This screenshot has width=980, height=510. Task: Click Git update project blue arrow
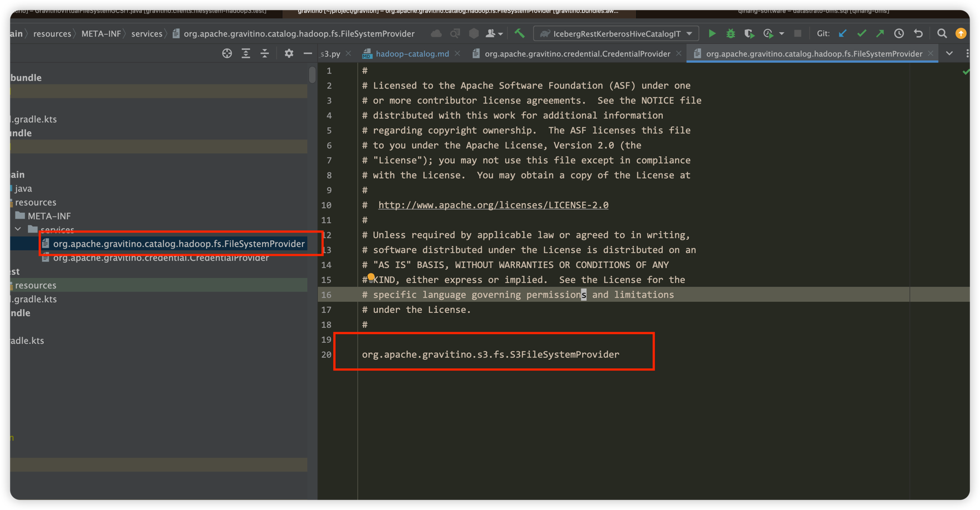pos(843,34)
